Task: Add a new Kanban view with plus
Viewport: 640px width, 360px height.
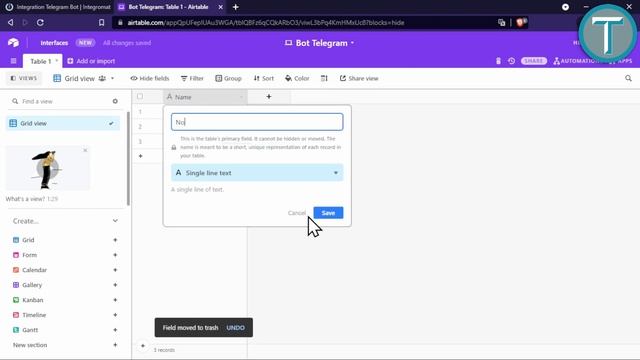Action: [x=115, y=300]
